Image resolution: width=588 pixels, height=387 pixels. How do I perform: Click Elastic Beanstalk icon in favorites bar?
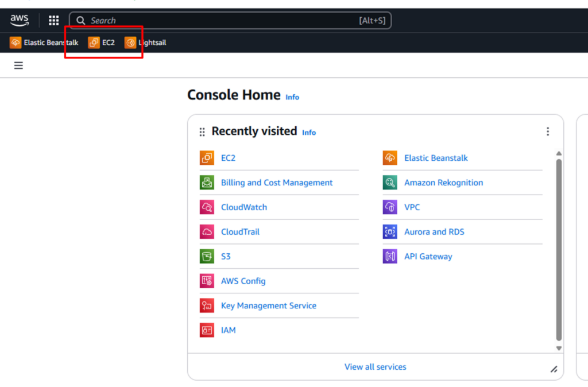click(x=16, y=42)
